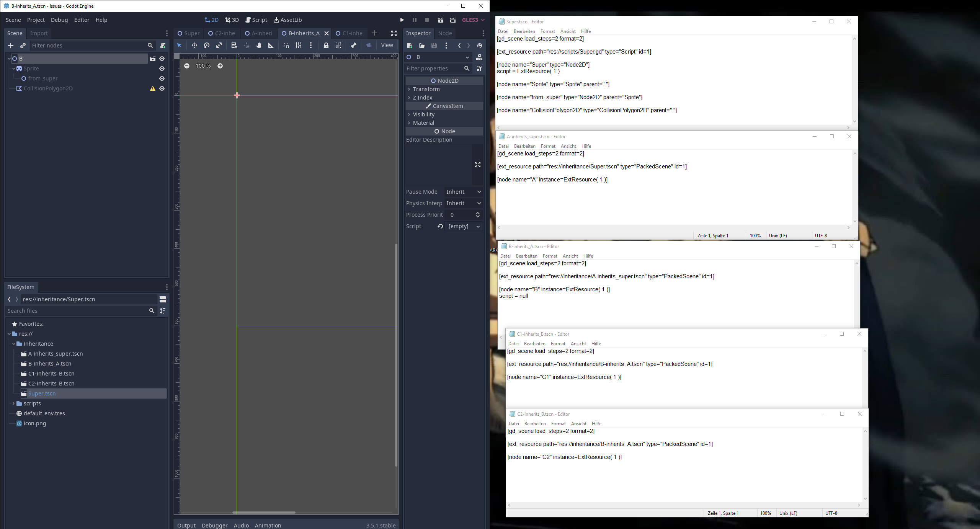Open the GLES3 renderer dropdown
This screenshot has height=529, width=980.
click(x=473, y=20)
